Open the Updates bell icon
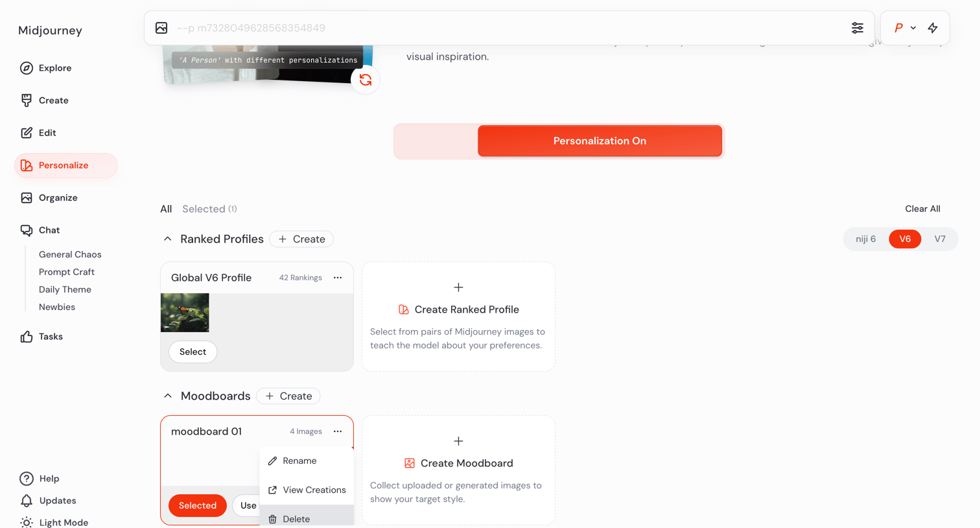Viewport: 980px width, 528px height. coord(27,501)
